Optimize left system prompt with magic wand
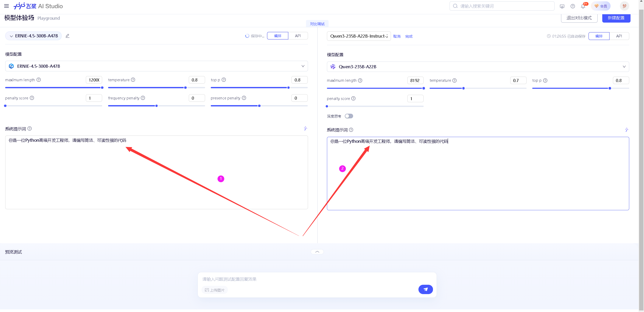The height and width of the screenshot is (312, 644). [305, 128]
